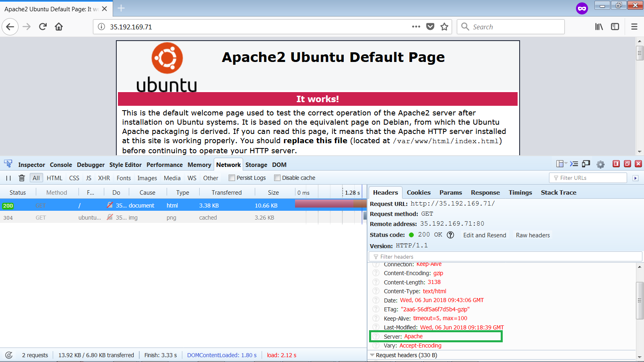Clear network log with the trash icon

(22, 178)
